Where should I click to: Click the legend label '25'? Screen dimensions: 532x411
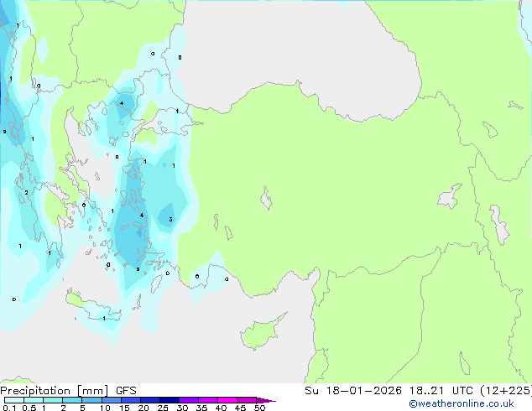(x=163, y=408)
